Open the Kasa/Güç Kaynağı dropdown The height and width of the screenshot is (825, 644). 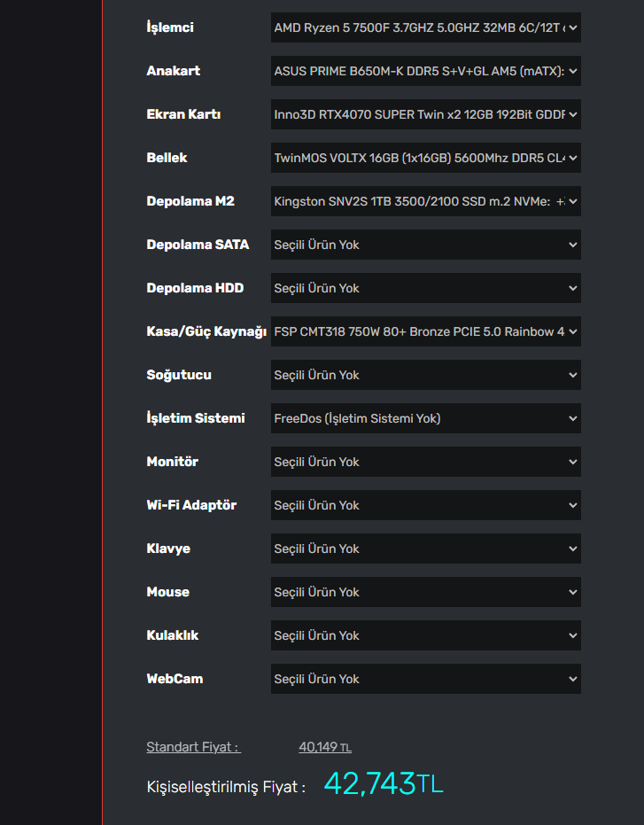pos(425,331)
